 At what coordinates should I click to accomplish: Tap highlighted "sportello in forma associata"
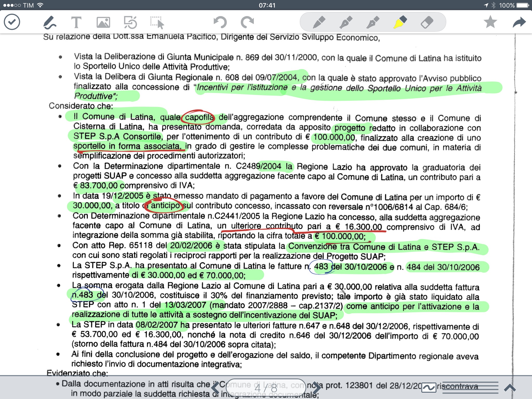tap(127, 146)
